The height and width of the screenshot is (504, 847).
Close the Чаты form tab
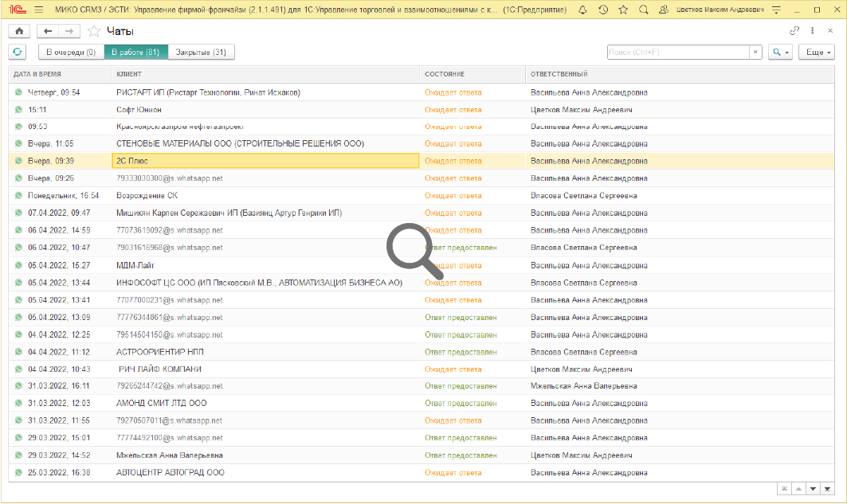(830, 31)
